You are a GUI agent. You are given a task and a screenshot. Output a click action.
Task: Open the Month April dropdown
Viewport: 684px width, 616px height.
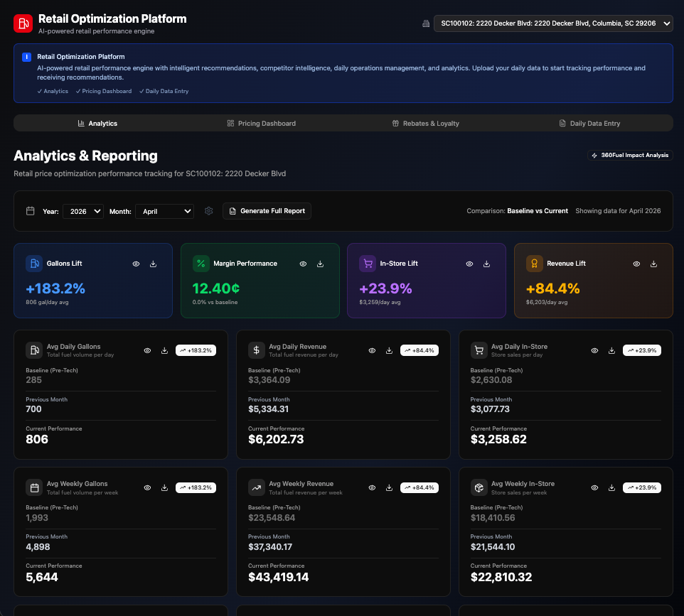[164, 212]
